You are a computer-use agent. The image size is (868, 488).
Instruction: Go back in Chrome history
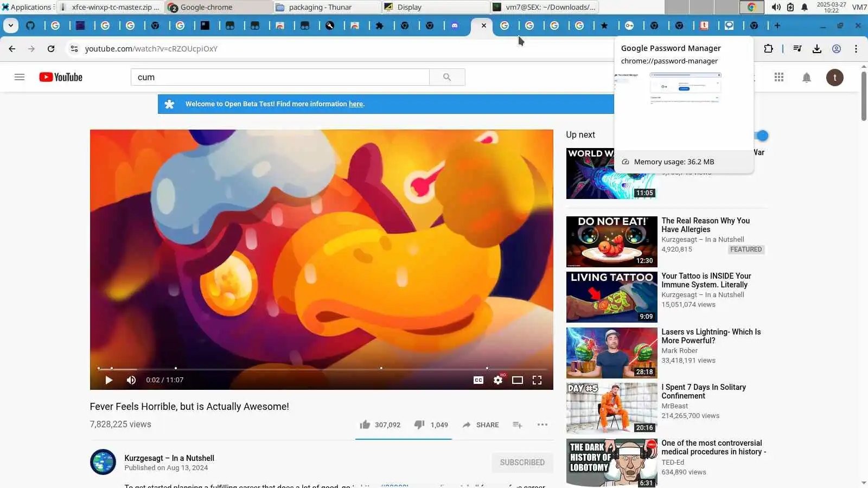tap(12, 49)
